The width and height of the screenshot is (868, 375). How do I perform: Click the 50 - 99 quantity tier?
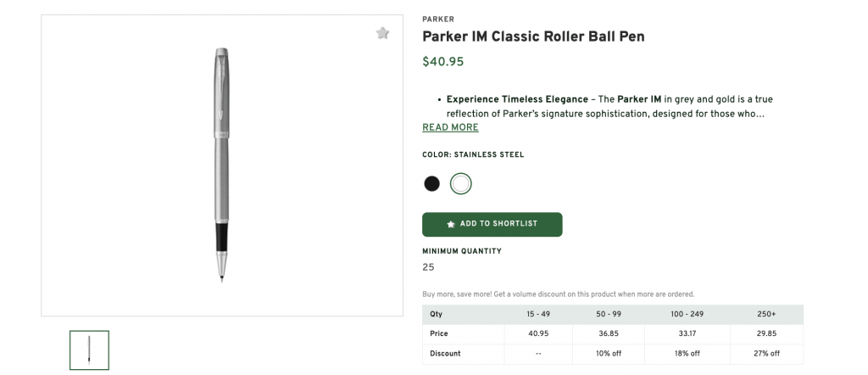pos(610,314)
